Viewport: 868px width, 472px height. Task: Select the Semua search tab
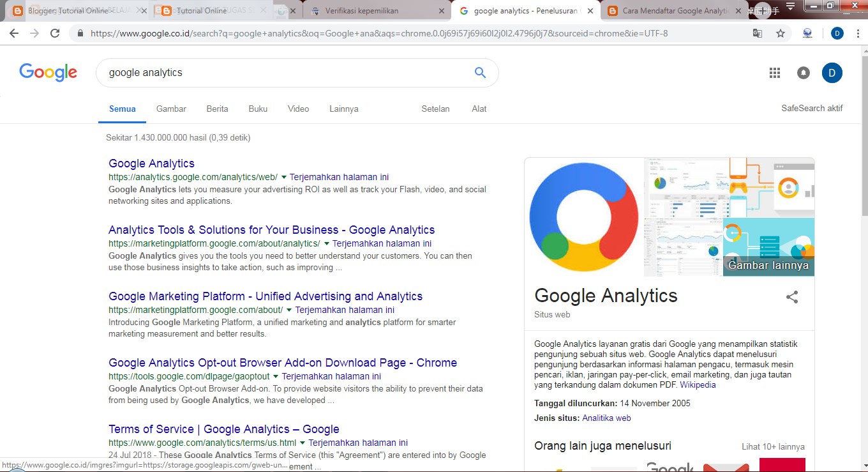[x=123, y=109]
